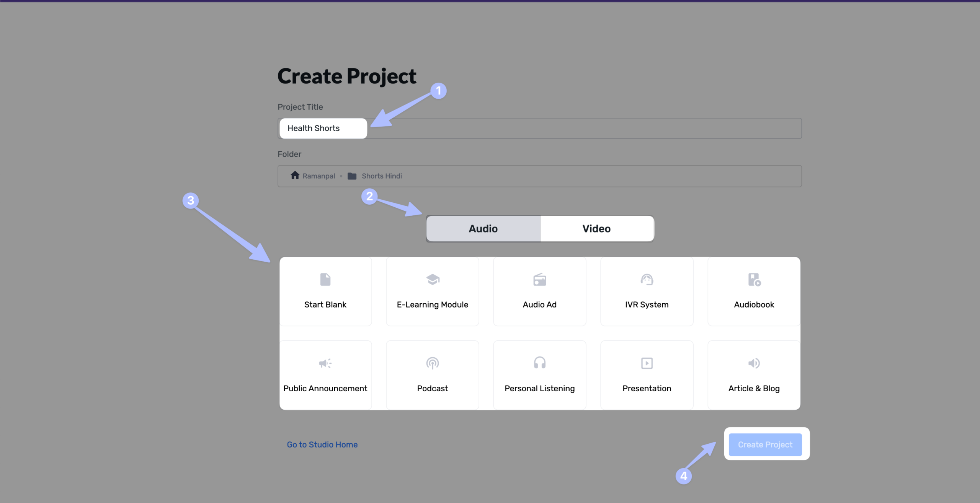The image size is (980, 503).
Task: Switch to the Audio tab
Action: [483, 229]
